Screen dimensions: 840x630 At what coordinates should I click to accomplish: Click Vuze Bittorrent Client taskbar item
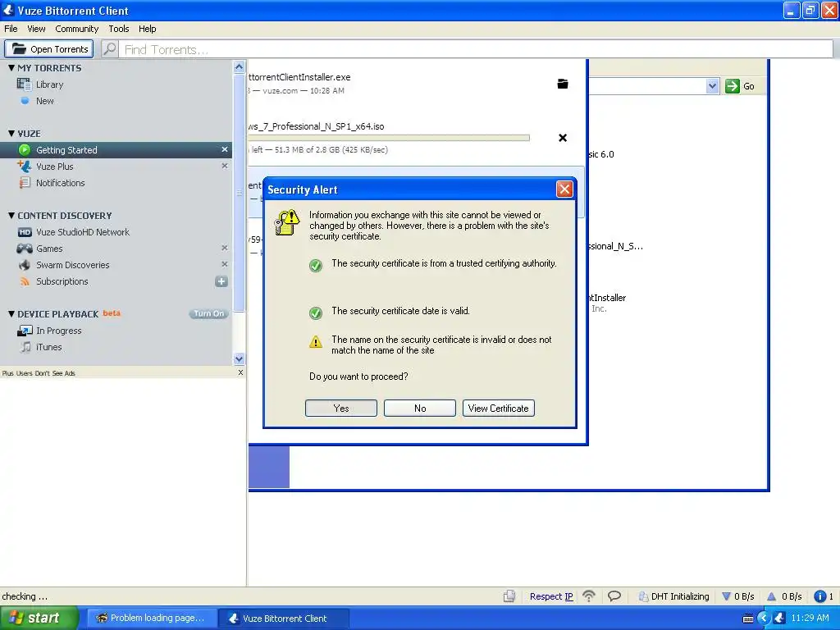284,619
